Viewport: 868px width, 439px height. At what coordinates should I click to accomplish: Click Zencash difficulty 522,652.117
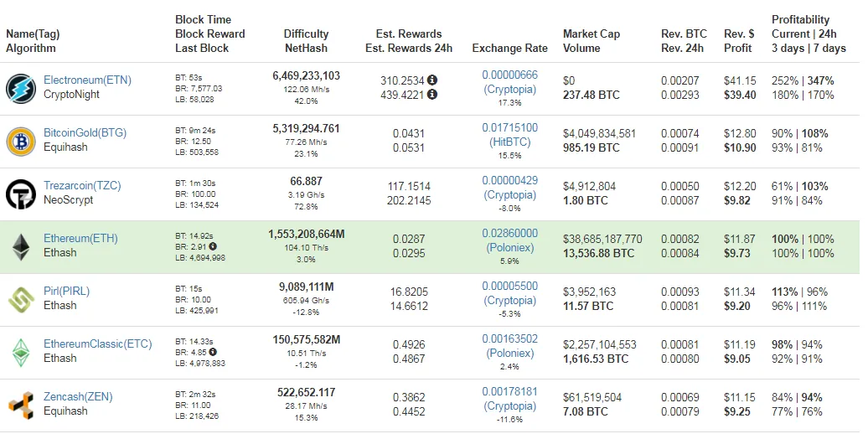click(x=306, y=392)
